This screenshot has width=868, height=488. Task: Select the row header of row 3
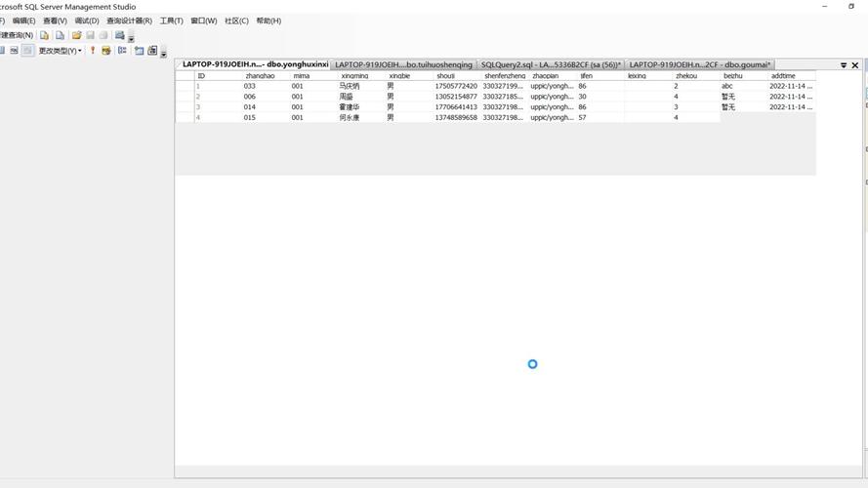[185, 107]
